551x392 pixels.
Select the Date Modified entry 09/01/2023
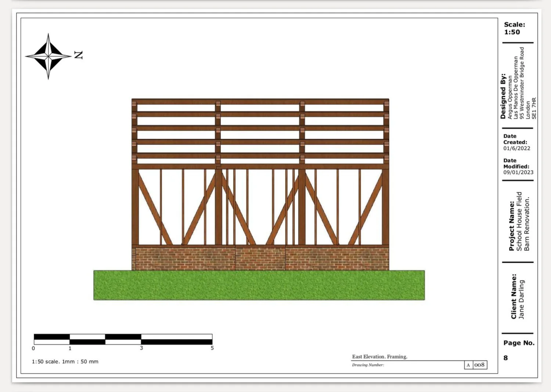click(518, 172)
